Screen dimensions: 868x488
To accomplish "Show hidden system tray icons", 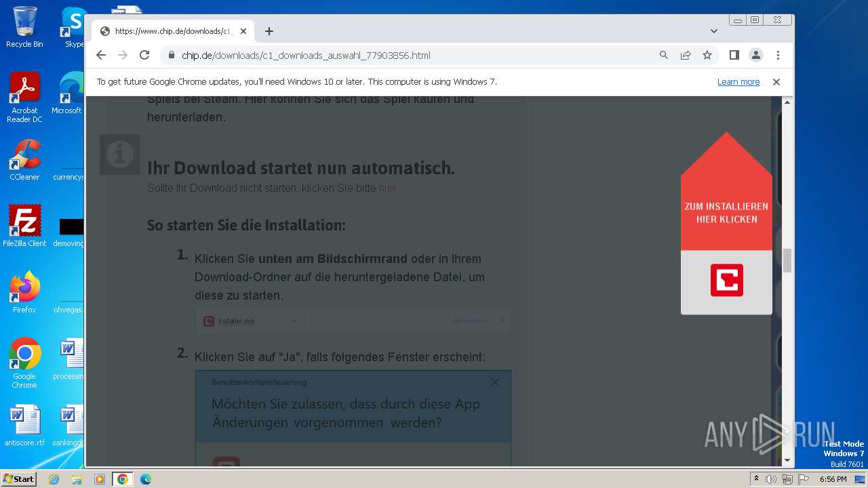I will [756, 479].
